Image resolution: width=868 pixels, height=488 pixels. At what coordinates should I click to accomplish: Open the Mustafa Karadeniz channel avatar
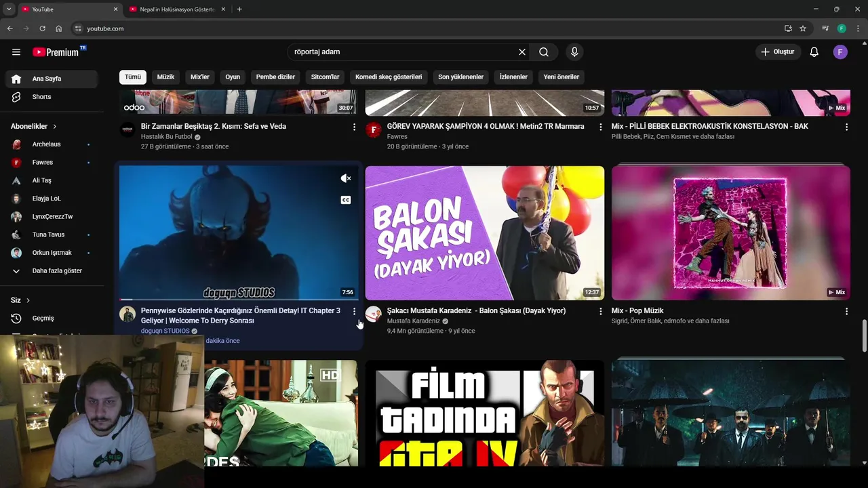(x=374, y=314)
